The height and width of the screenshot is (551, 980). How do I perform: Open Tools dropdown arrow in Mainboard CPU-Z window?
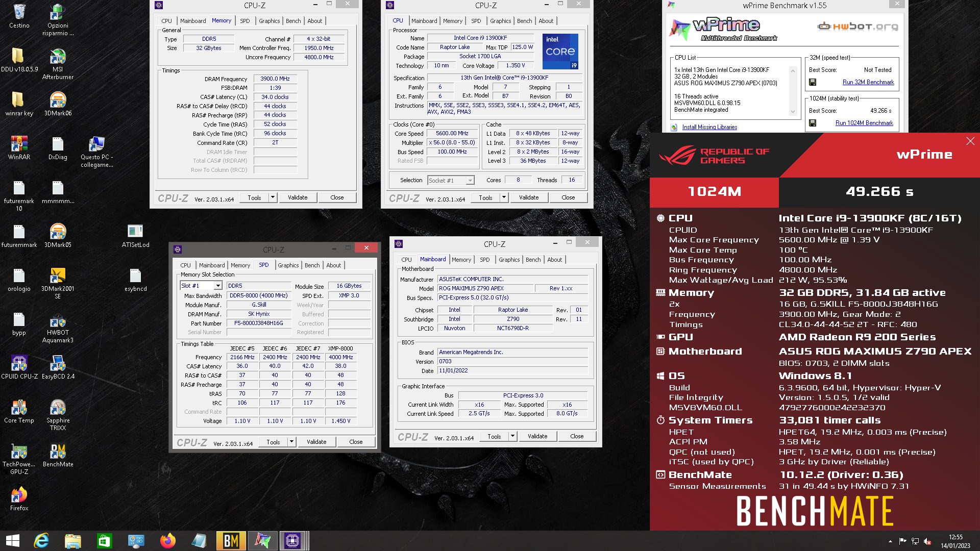point(512,436)
